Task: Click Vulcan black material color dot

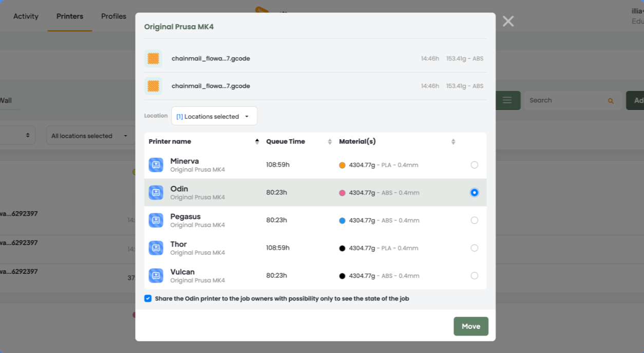Action: coord(342,276)
